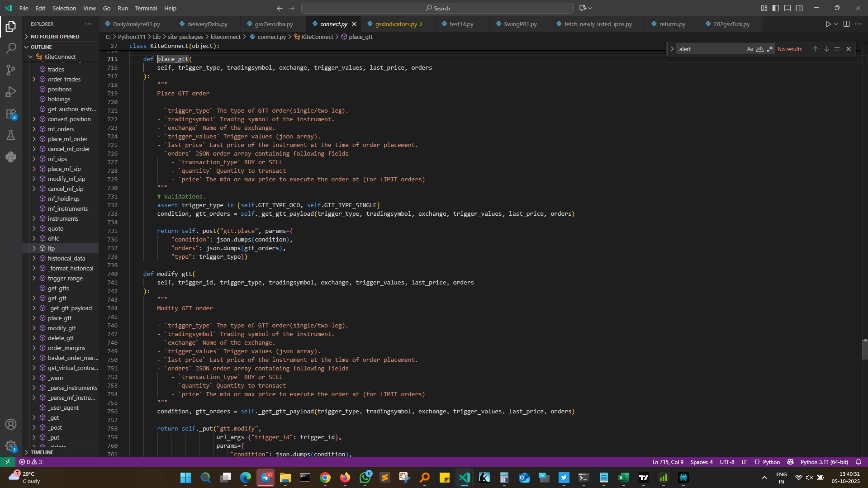Switch to the gsxIndicators.py tab

[396, 24]
